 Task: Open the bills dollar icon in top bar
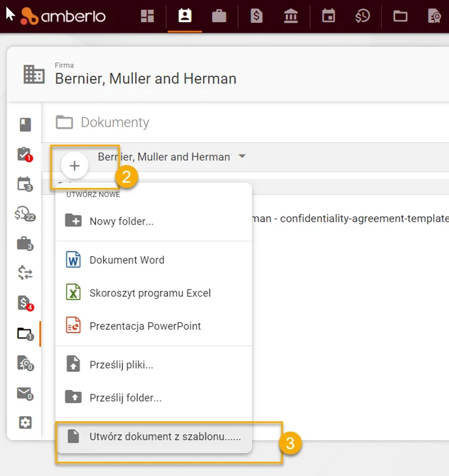pos(256,16)
